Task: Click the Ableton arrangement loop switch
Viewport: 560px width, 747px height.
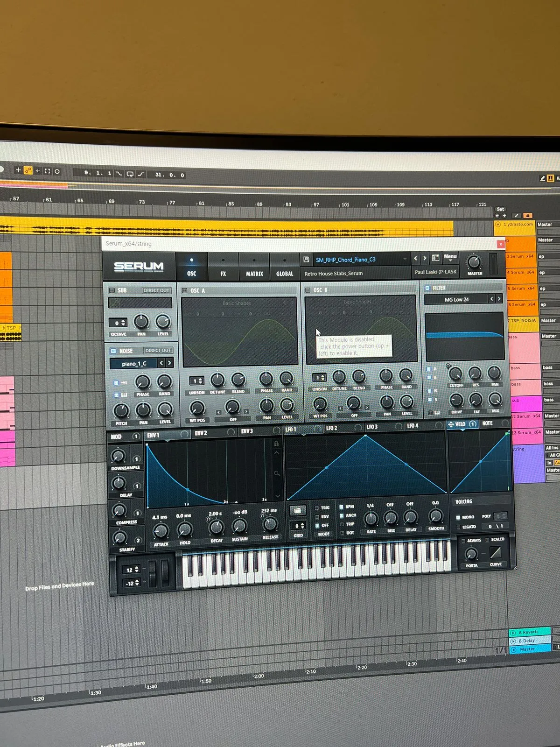Action: (130, 174)
